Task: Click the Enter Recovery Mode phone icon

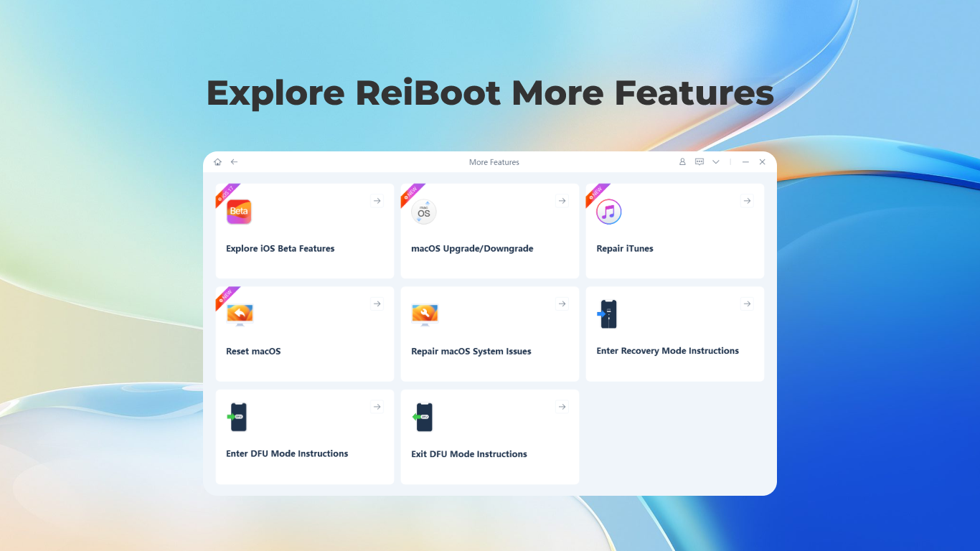Action: point(608,314)
